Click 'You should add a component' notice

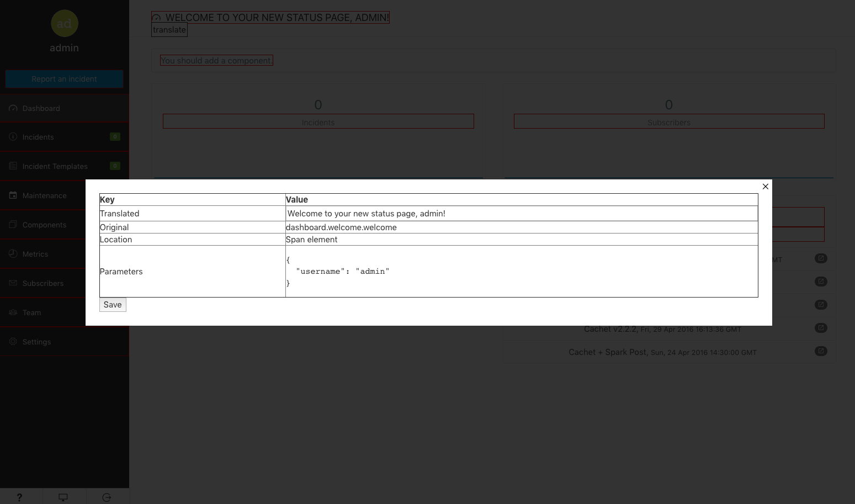[216, 61]
